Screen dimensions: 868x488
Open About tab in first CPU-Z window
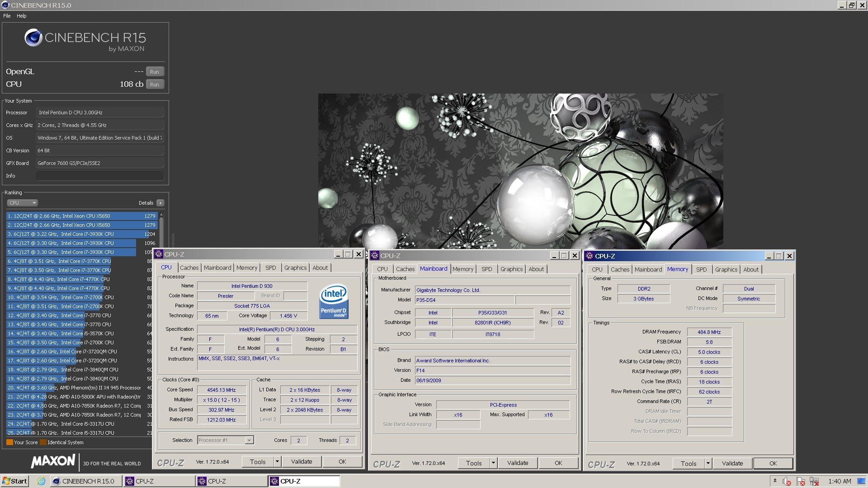click(320, 268)
